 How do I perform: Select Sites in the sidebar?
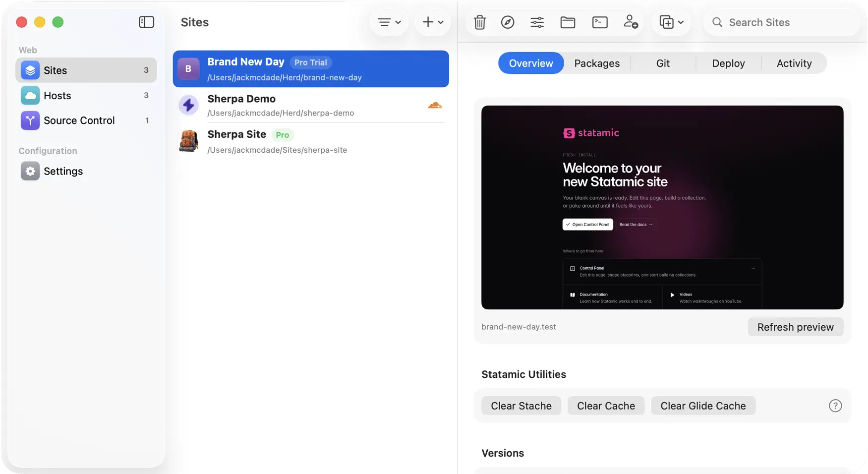click(86, 70)
